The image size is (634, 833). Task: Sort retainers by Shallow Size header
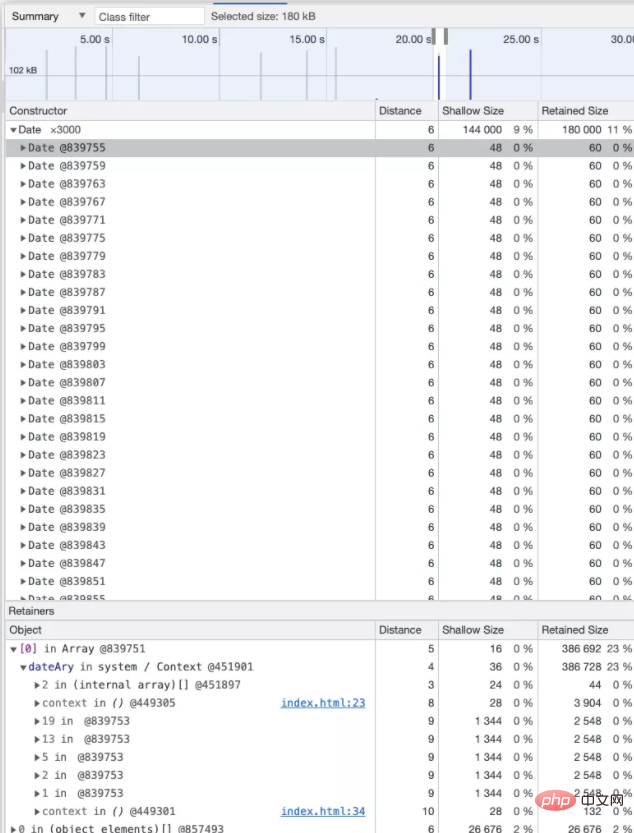[488, 630]
